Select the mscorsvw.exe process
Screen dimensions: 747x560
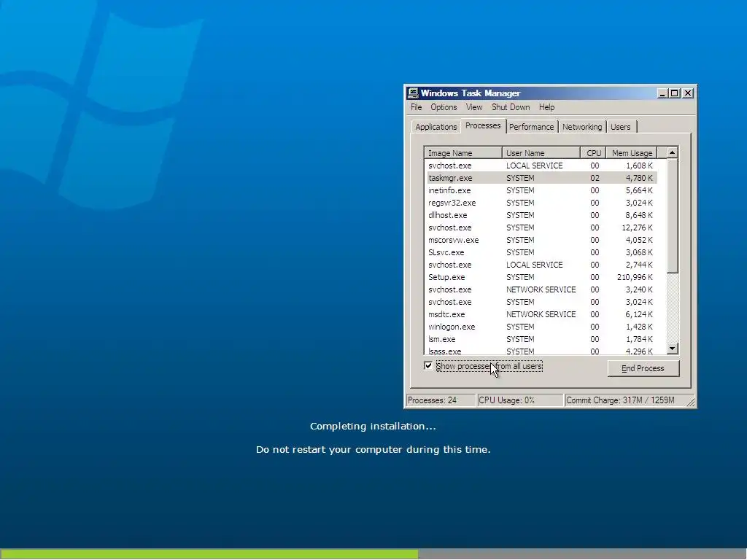point(541,240)
